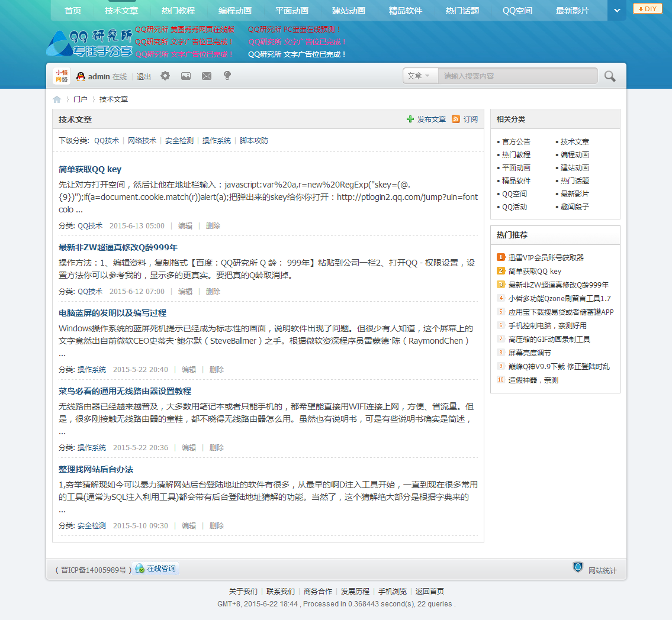The image size is (672, 620).
Task: Click the magnifying glass search icon
Action: [609, 76]
